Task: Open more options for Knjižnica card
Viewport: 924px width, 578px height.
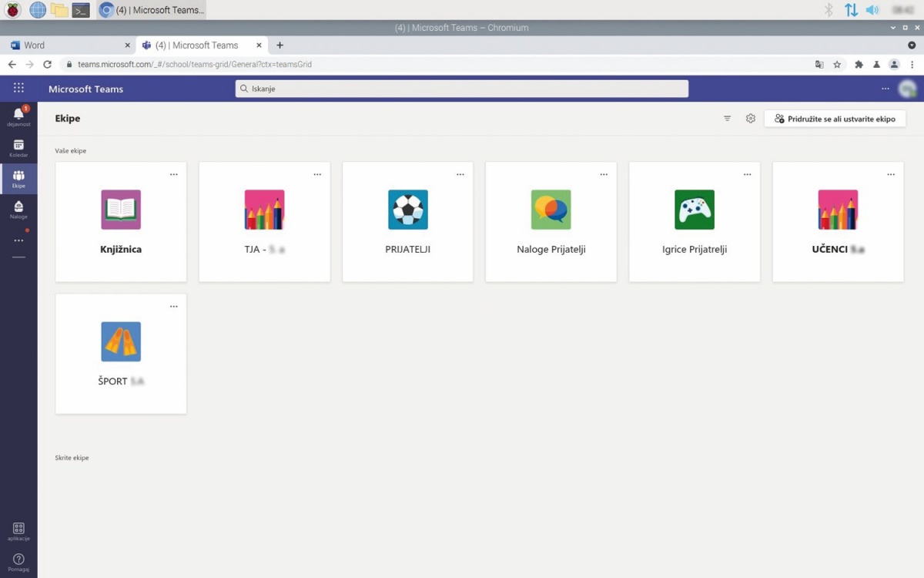Action: pos(173,174)
